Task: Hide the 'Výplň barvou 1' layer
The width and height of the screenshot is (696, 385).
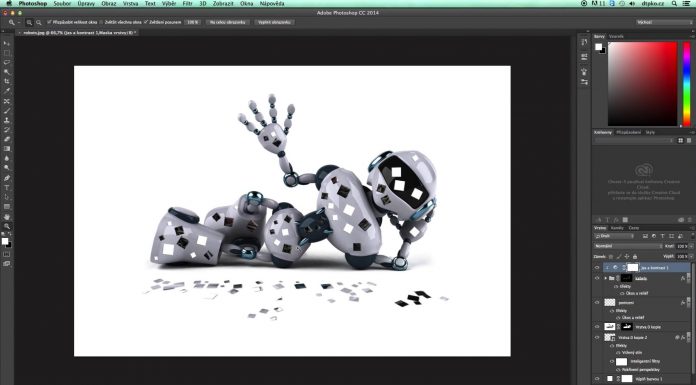Action: [x=597, y=379]
